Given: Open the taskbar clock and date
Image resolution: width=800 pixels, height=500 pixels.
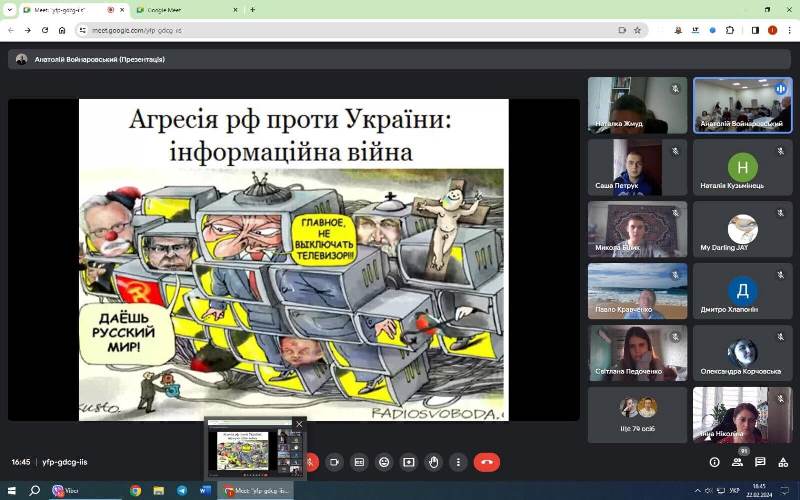Looking at the screenshot, I should (x=759, y=491).
